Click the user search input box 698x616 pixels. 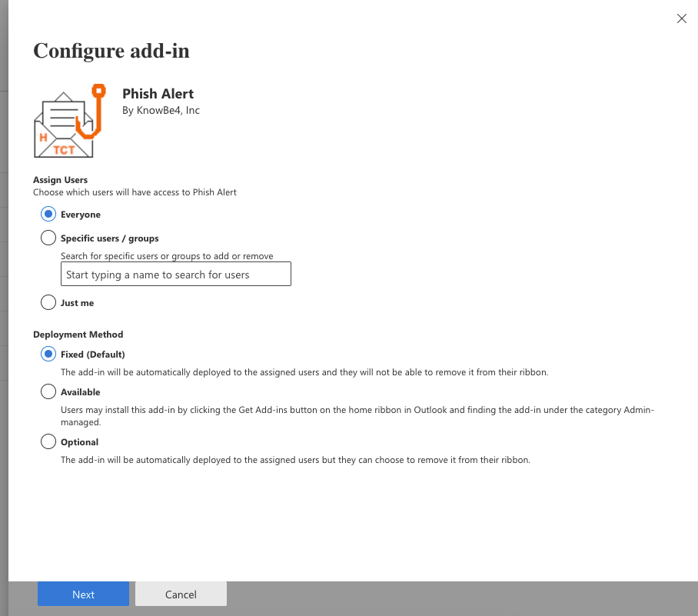(175, 274)
